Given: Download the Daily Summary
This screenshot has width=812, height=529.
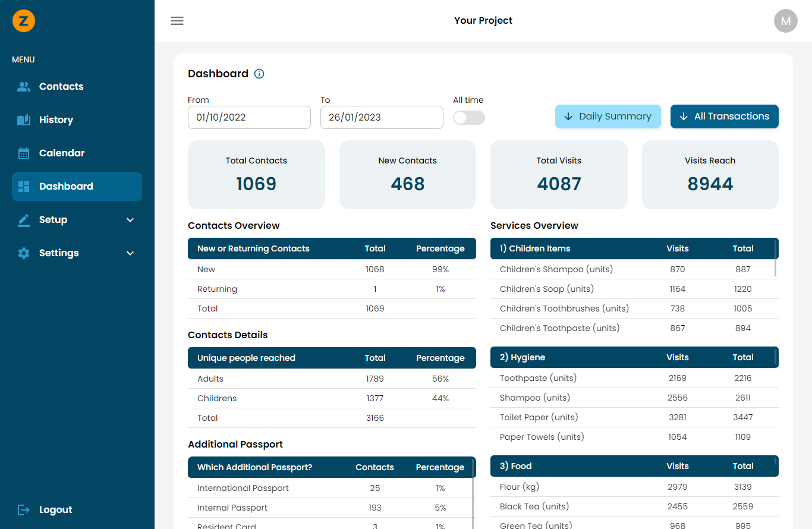Looking at the screenshot, I should [x=608, y=116].
